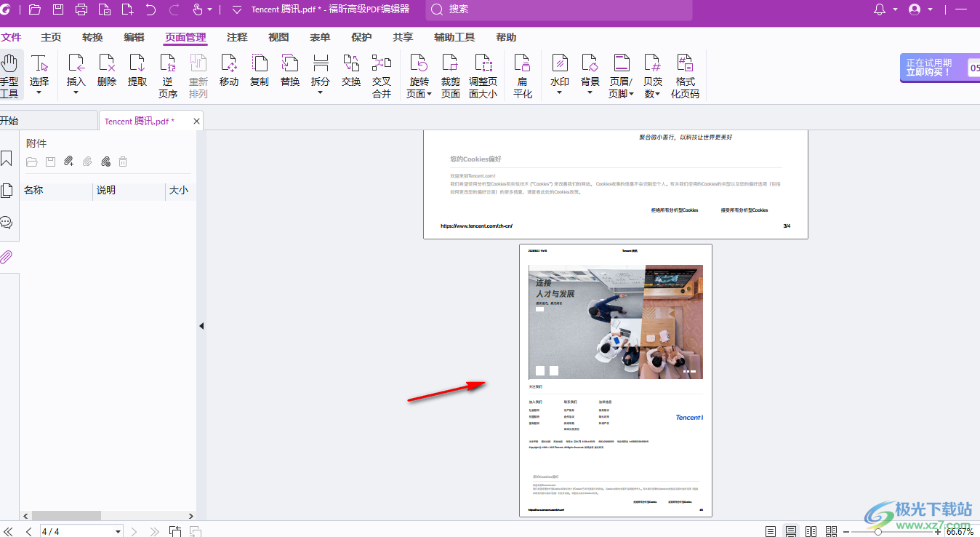Delete pages with 删除 tool
The width and height of the screenshot is (980, 537).
click(107, 71)
